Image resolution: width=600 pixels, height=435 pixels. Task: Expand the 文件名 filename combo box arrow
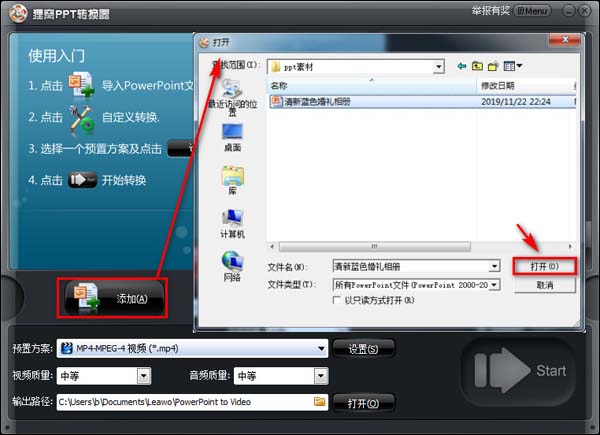(x=494, y=266)
